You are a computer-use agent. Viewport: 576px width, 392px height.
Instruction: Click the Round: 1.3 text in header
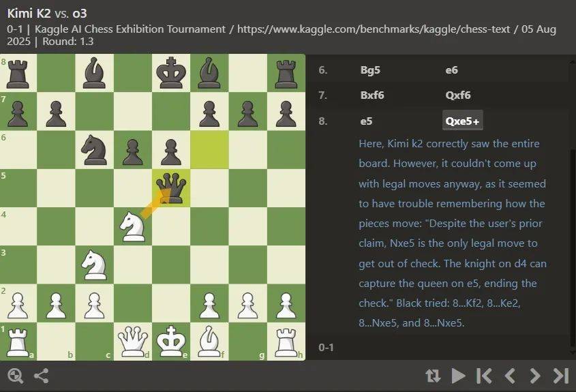tap(68, 42)
